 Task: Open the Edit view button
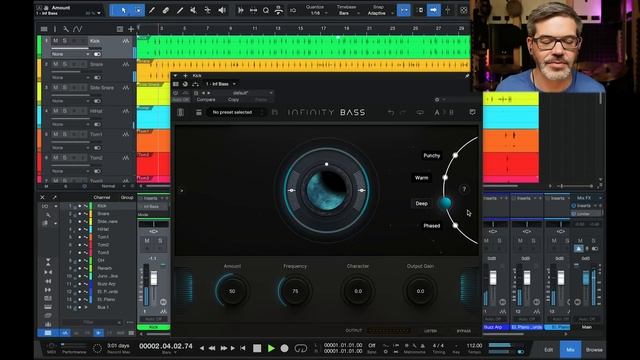549,349
